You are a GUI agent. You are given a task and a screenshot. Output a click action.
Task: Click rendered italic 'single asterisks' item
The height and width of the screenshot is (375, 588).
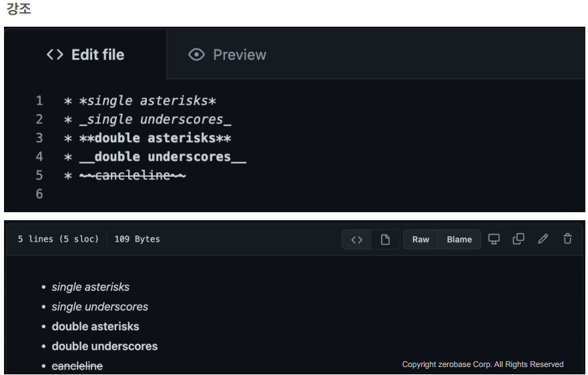pos(90,287)
